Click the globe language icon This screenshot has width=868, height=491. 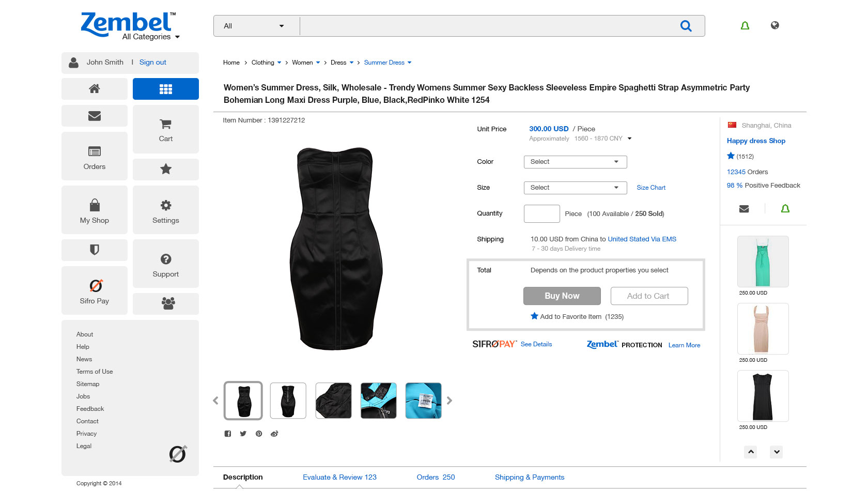click(774, 25)
